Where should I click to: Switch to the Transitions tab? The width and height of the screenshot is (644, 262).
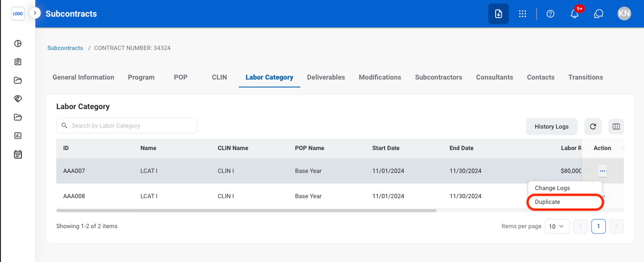pyautogui.click(x=586, y=77)
